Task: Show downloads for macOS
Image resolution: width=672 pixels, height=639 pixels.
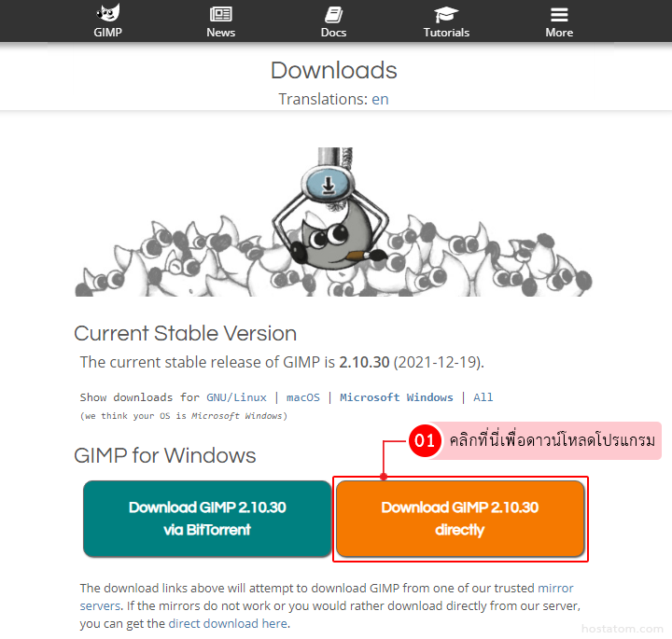Action: 303,397
